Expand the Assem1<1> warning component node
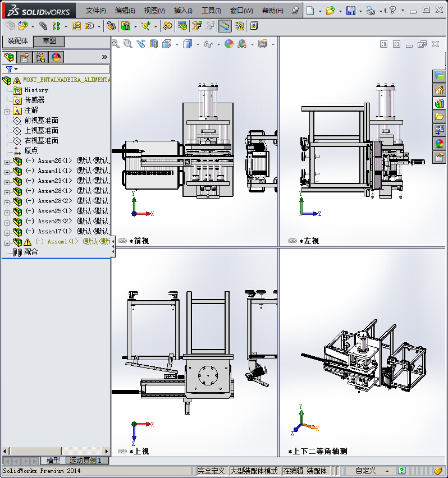Viewport: 448px width, 478px height. 7,243
